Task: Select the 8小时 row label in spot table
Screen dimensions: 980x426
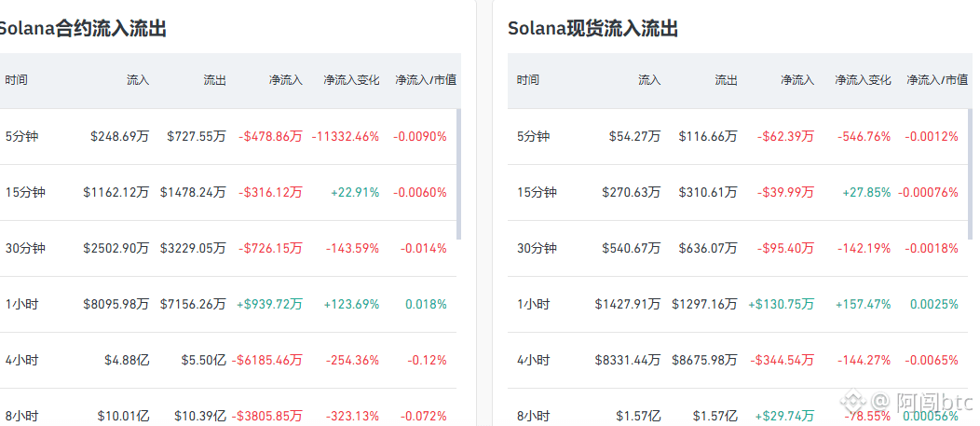Action: (x=533, y=416)
